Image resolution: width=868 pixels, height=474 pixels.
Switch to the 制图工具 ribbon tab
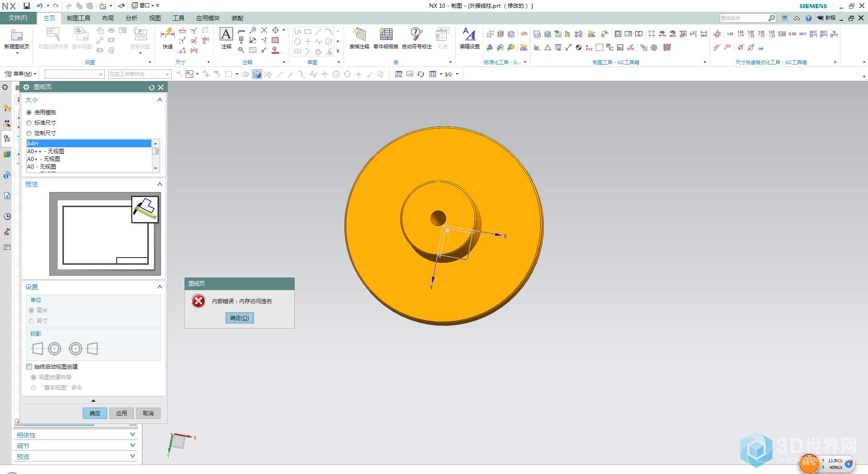tap(79, 18)
